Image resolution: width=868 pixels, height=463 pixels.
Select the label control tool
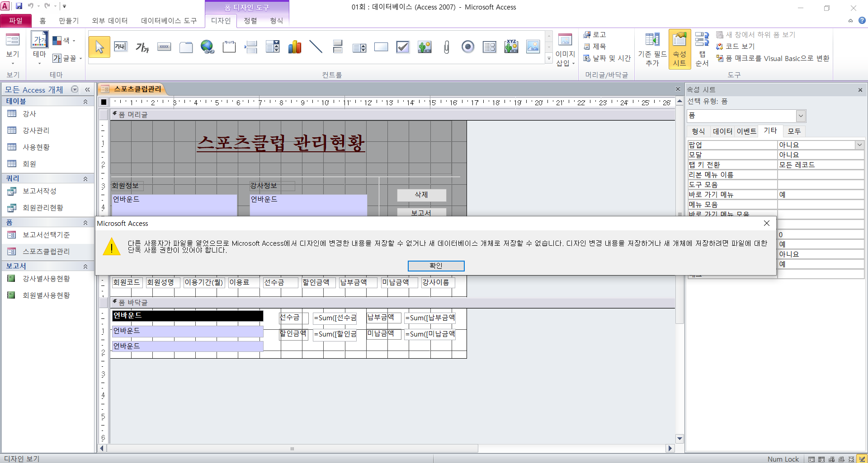pyautogui.click(x=142, y=47)
